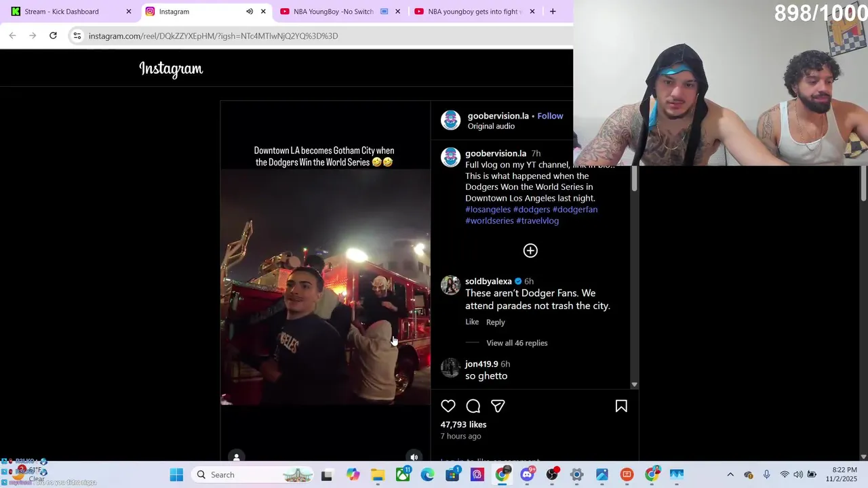Click the Instagram logo
868x488 pixels.
(x=171, y=68)
